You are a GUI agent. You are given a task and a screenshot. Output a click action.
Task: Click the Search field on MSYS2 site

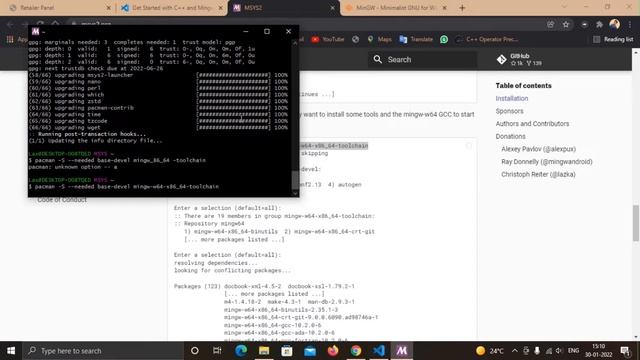[x=422, y=60]
